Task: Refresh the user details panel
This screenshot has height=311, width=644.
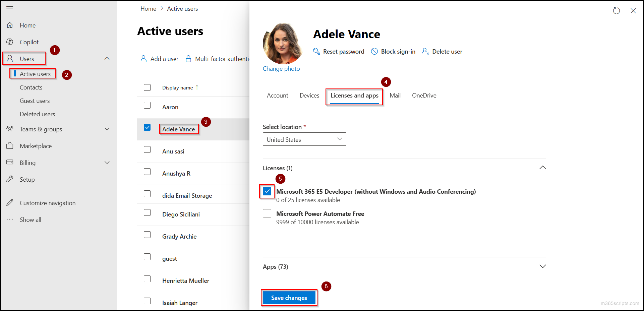Action: point(617,11)
